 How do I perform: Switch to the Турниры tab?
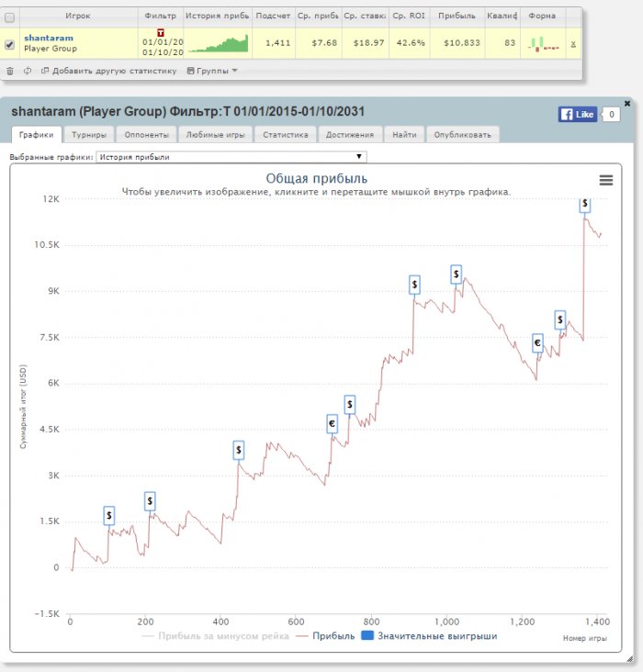[89, 135]
